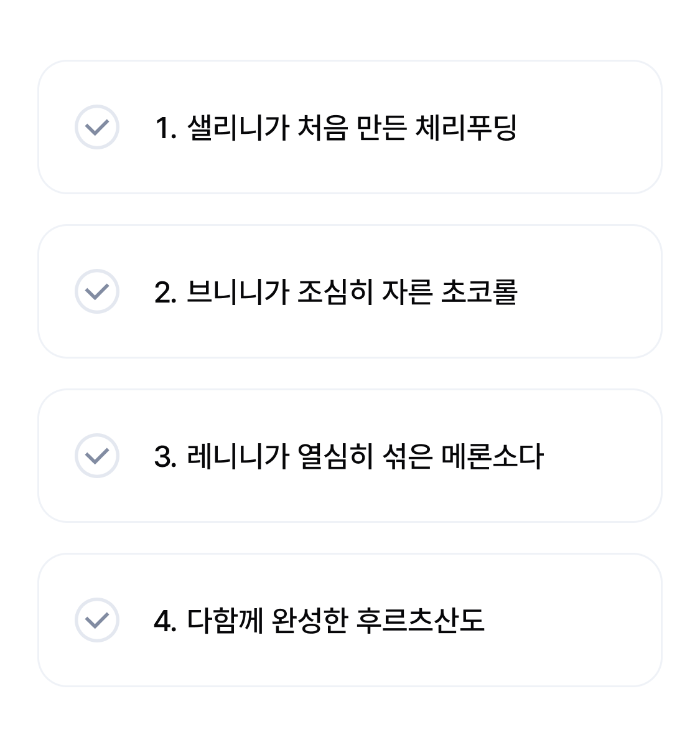The width and height of the screenshot is (700, 747).
Task: Click the word 메론소다 in the third item
Action: [x=492, y=456]
